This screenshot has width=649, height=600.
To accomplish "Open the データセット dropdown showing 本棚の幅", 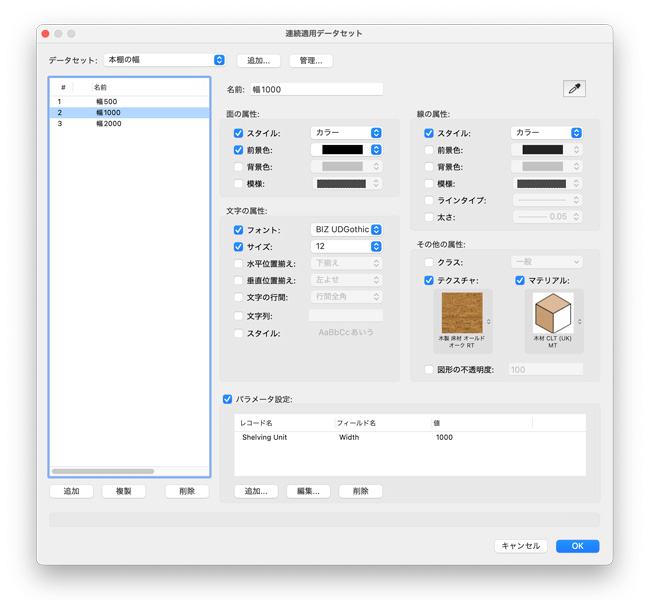I will click(165, 60).
